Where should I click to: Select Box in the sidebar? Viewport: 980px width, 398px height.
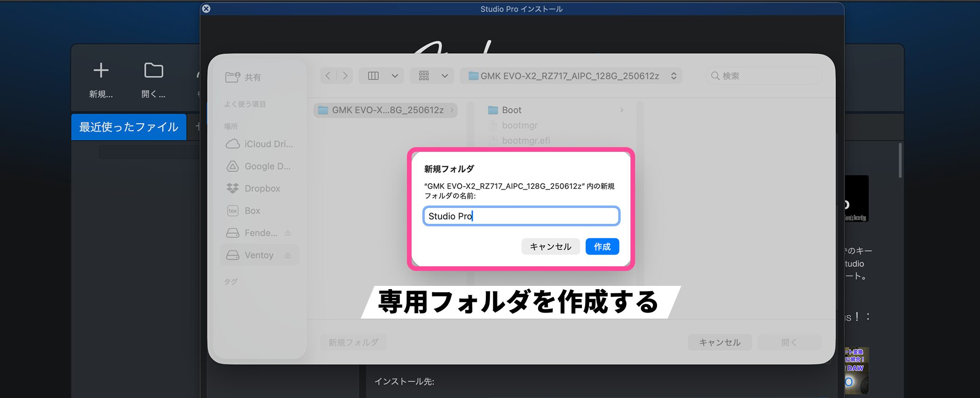[x=252, y=211]
